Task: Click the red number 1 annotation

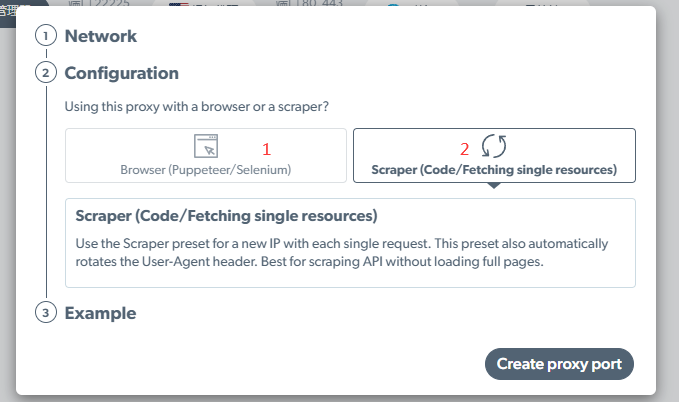Action: click(266, 149)
